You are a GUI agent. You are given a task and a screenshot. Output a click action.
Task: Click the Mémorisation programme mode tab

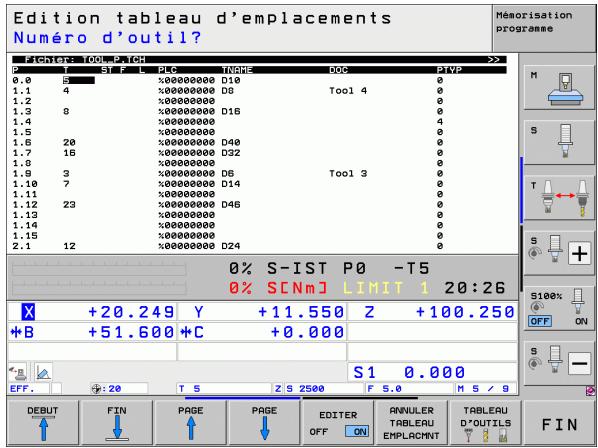(x=543, y=29)
